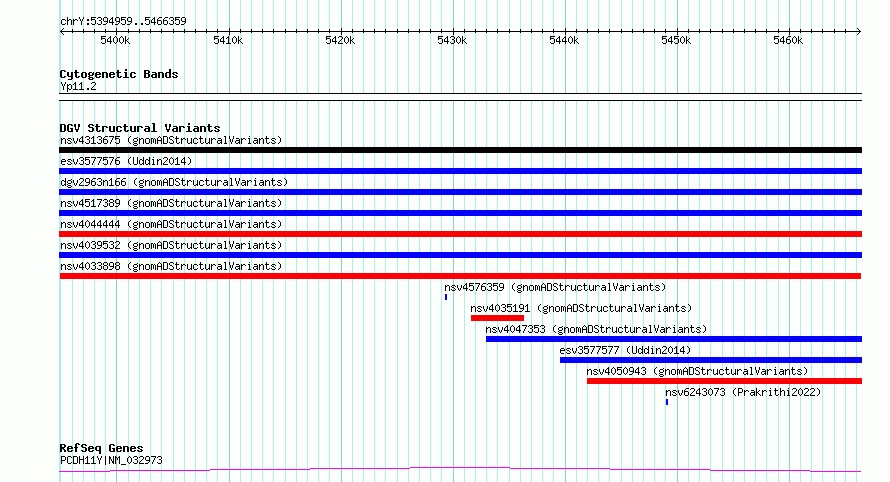Click the 5460k ruler position
The height and width of the screenshot is (482, 890).
[788, 40]
